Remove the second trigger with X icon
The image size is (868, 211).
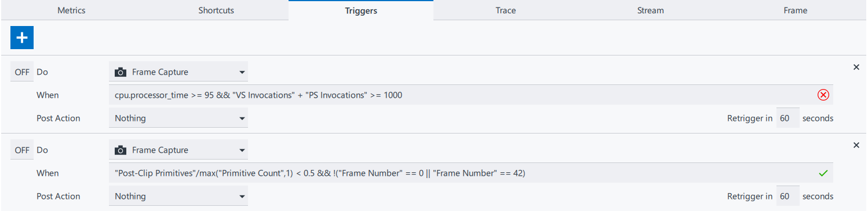[856, 145]
